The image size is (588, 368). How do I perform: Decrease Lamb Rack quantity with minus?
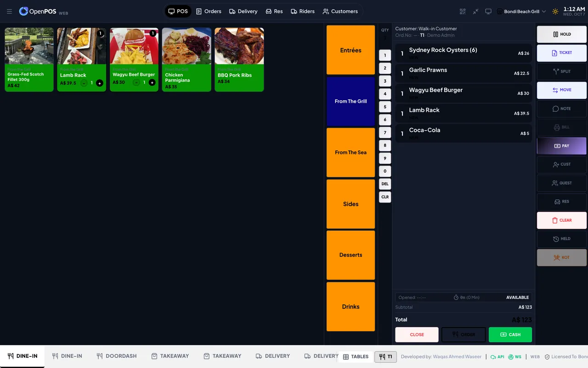84,83
